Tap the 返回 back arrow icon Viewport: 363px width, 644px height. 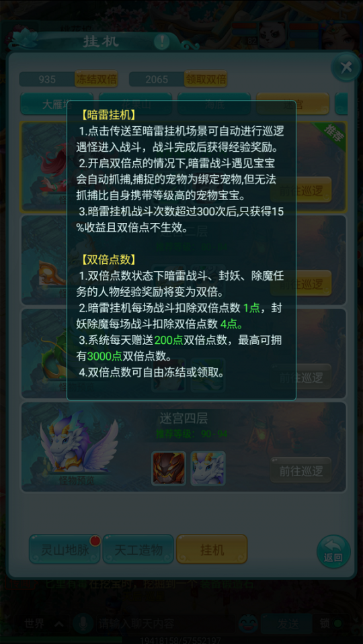(333, 551)
